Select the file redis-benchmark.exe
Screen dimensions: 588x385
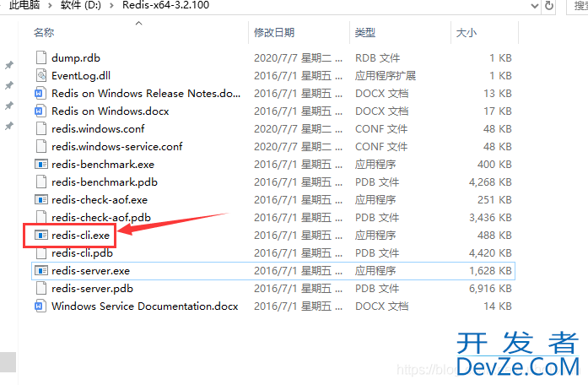103,164
